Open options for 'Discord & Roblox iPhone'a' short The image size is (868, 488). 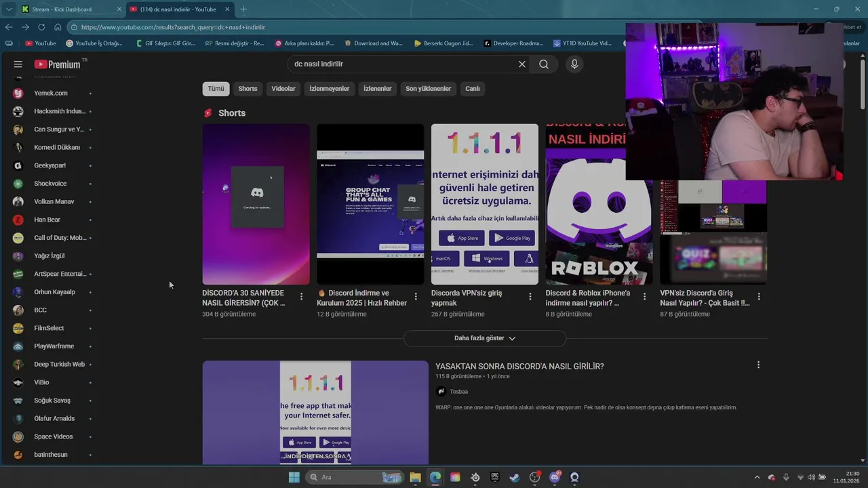pos(644,297)
